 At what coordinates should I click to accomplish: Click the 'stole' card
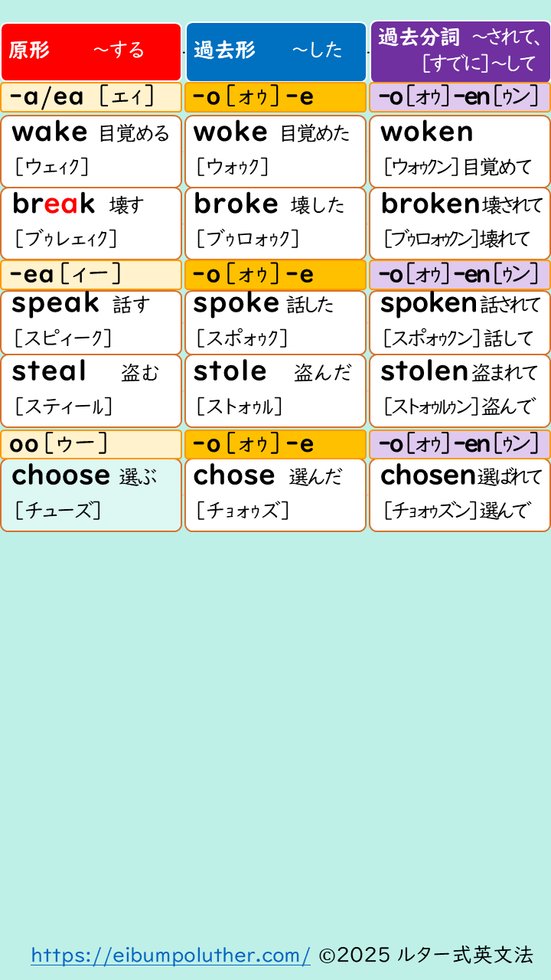tap(275, 390)
